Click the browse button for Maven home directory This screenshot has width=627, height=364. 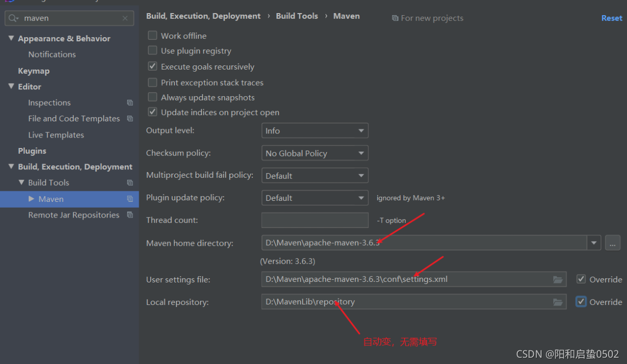pos(612,243)
